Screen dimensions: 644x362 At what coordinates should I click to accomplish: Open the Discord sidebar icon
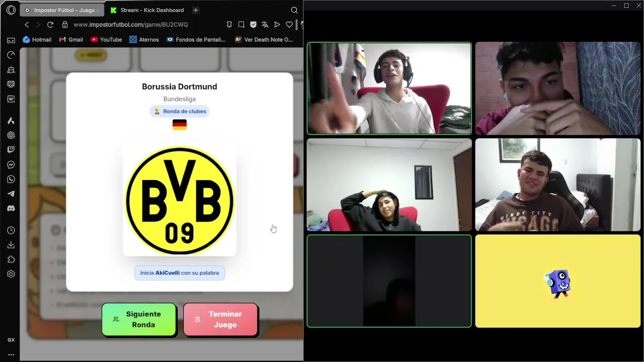pos(11,208)
